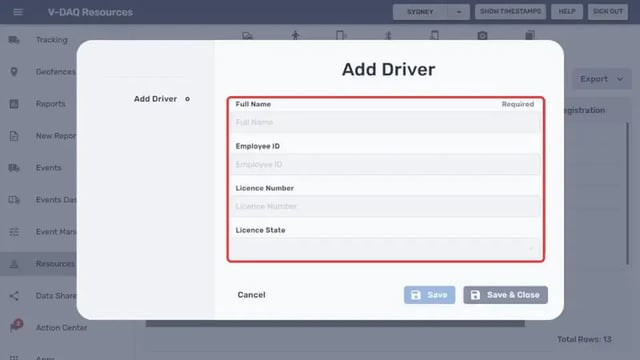This screenshot has width=640, height=360.
Task: Select the pedestrian tab icon in background
Action: (296, 36)
